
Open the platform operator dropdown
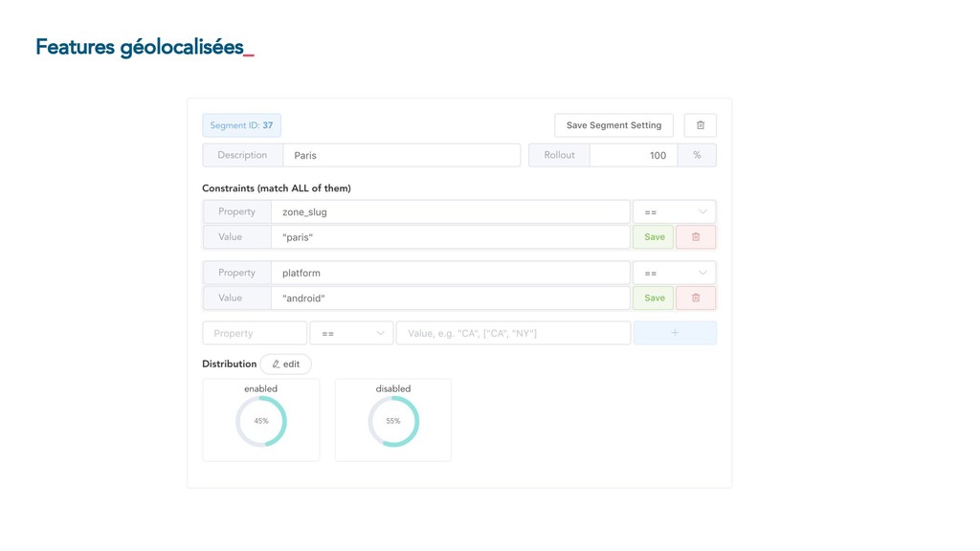[x=674, y=273]
